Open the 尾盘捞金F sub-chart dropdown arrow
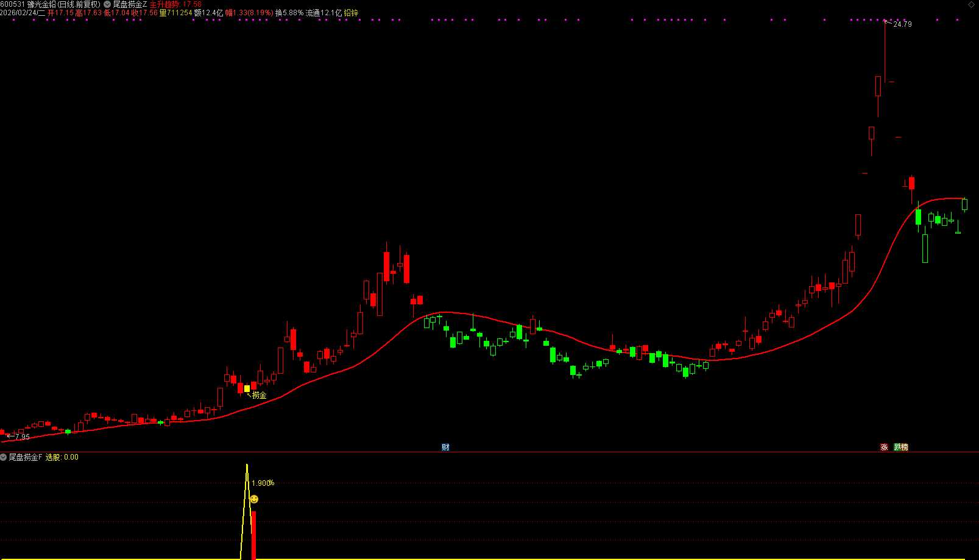 pyautogui.click(x=4, y=457)
